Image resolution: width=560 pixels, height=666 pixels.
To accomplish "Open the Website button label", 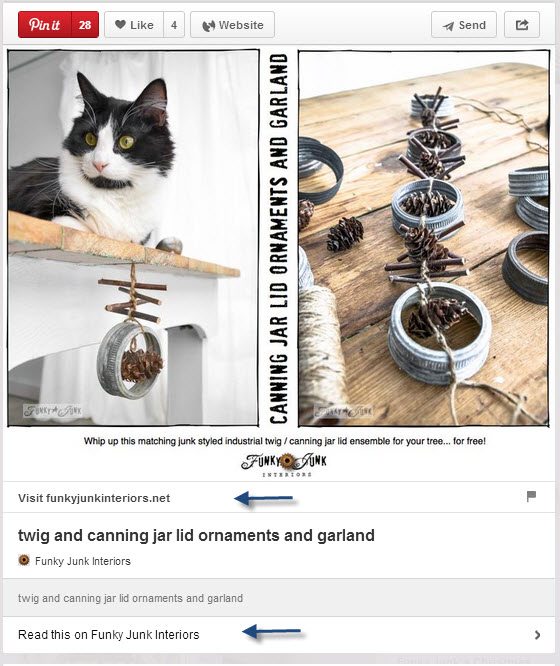I will tap(241, 25).
